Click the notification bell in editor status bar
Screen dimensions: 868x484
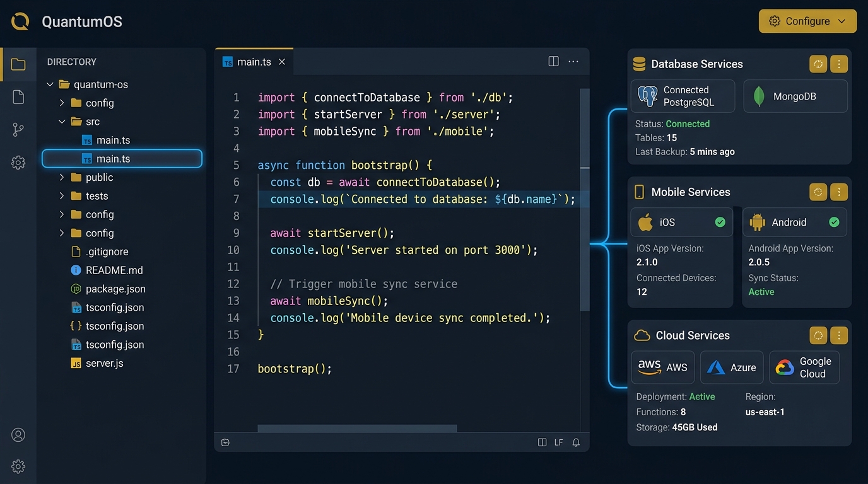(576, 442)
